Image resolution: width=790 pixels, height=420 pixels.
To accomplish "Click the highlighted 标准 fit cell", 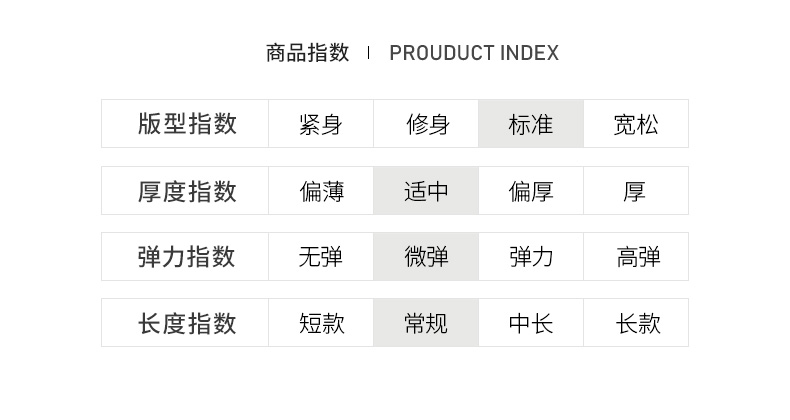I will [x=531, y=124].
